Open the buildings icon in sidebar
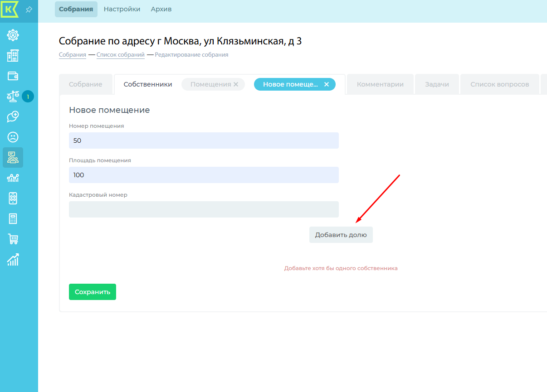The height and width of the screenshot is (392, 547). [13, 56]
